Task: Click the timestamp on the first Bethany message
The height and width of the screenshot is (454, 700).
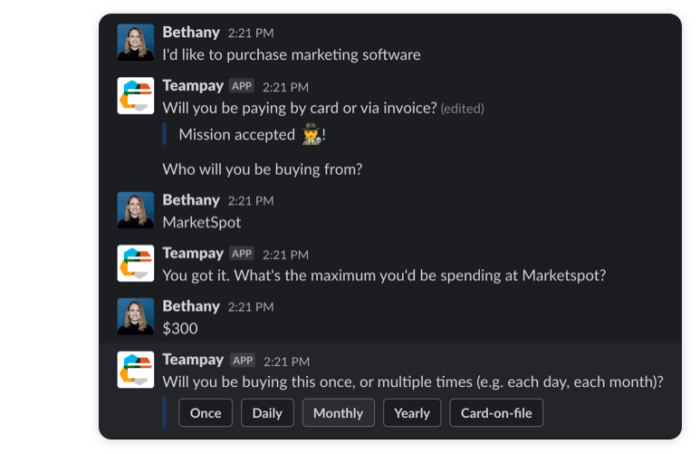Action: coord(251,33)
